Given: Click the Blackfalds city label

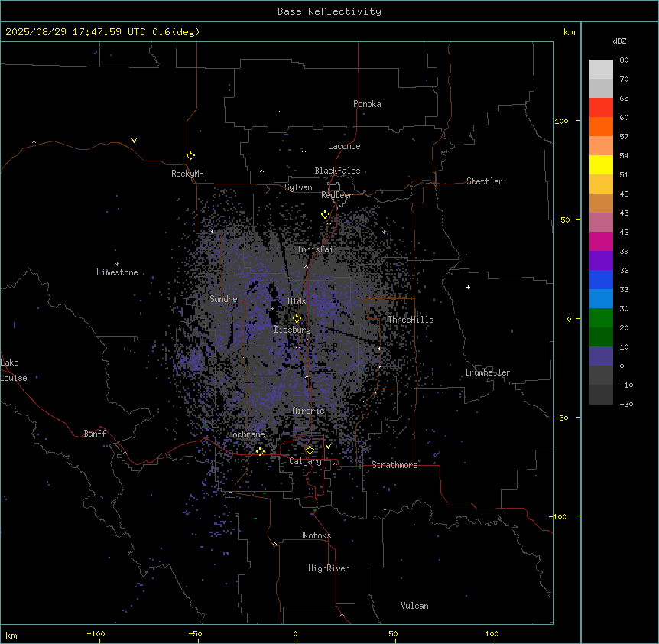Looking at the screenshot, I should coord(337,171).
